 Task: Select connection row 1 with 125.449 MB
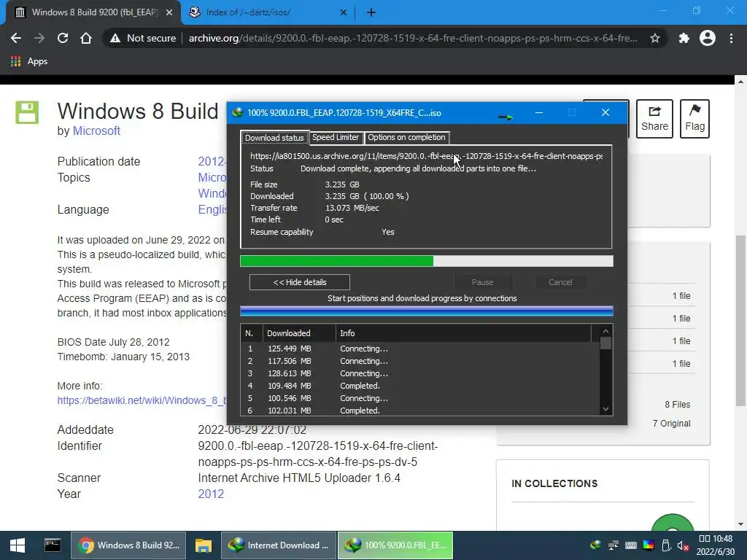tap(420, 349)
